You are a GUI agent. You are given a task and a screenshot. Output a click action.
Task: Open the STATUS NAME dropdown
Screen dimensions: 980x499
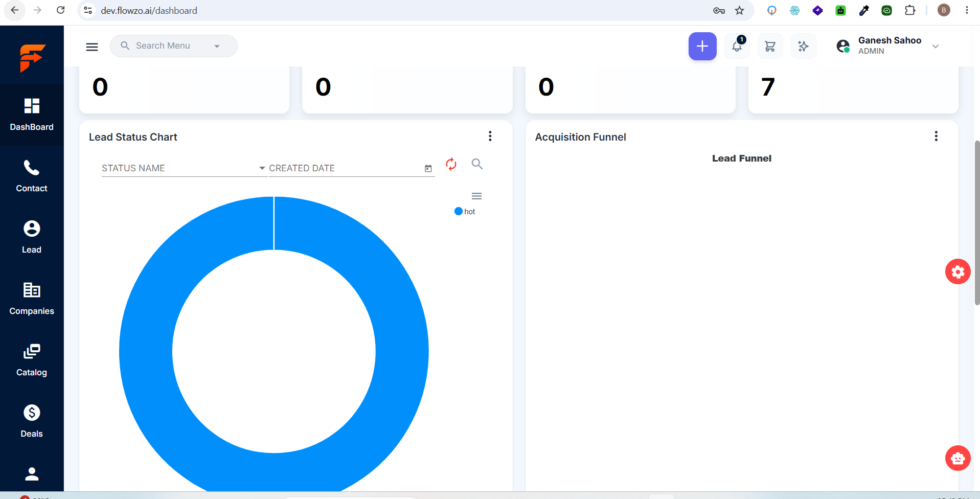(184, 168)
